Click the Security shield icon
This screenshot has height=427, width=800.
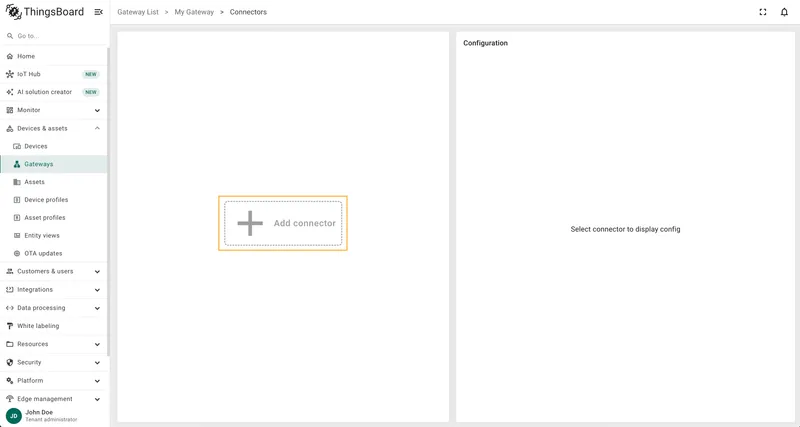click(x=10, y=363)
